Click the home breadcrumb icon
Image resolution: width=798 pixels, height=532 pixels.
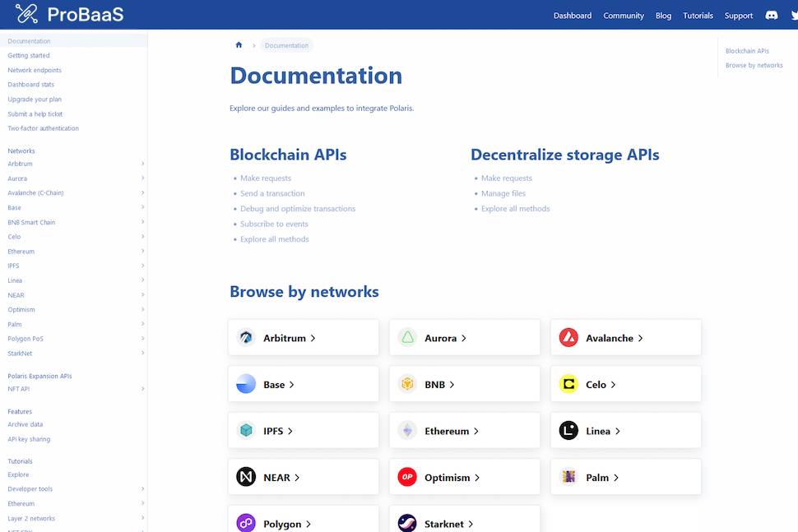(x=239, y=45)
